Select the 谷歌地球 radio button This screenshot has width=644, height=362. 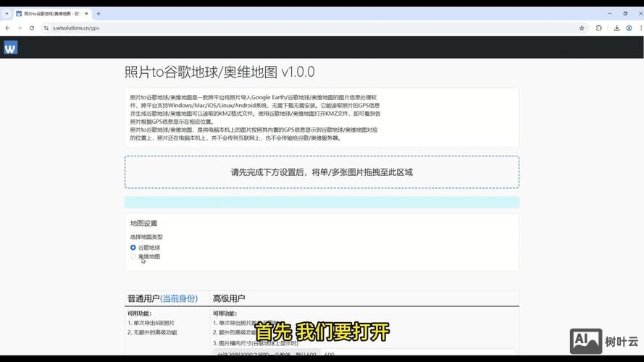coord(133,248)
